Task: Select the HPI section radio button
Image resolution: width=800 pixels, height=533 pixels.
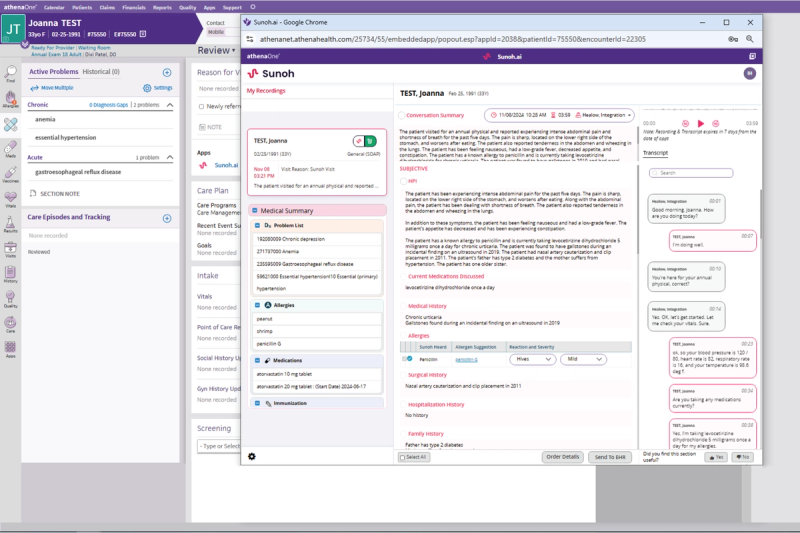Action: pos(404,181)
